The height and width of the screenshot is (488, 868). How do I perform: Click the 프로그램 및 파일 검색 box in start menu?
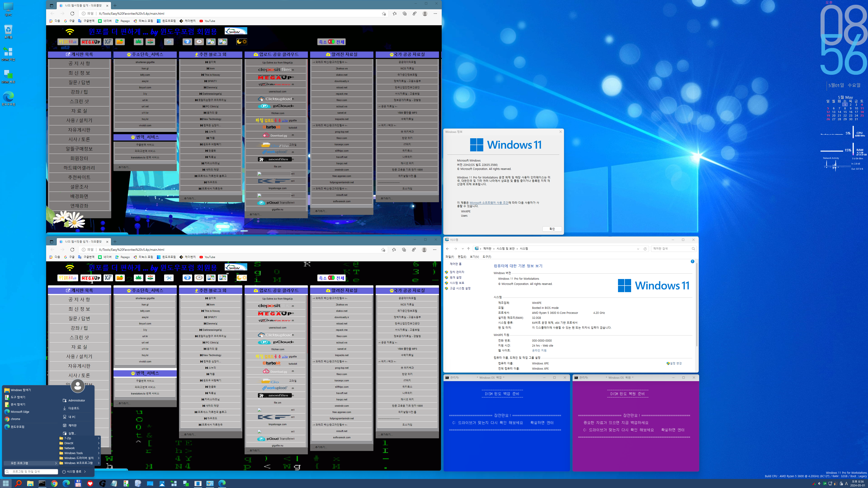tap(31, 472)
